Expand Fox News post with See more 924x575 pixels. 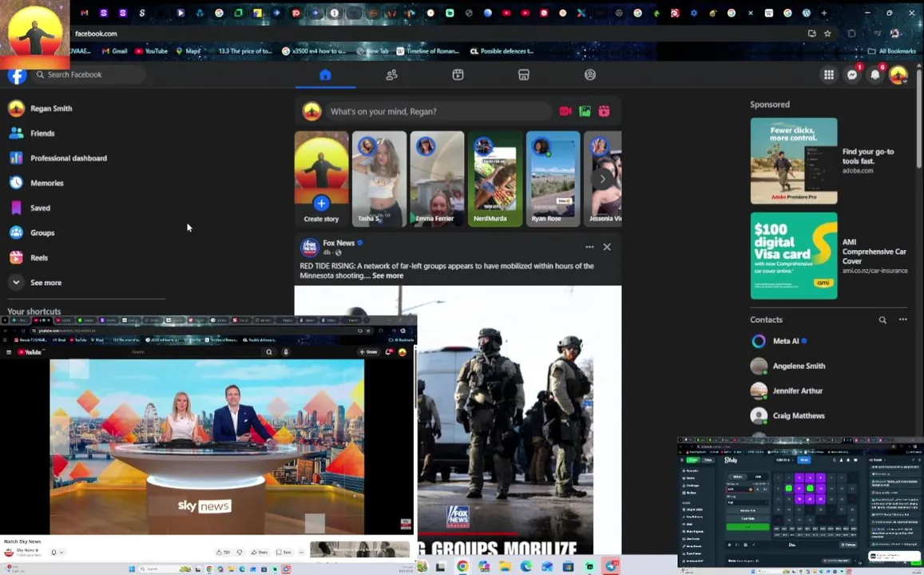coord(388,276)
